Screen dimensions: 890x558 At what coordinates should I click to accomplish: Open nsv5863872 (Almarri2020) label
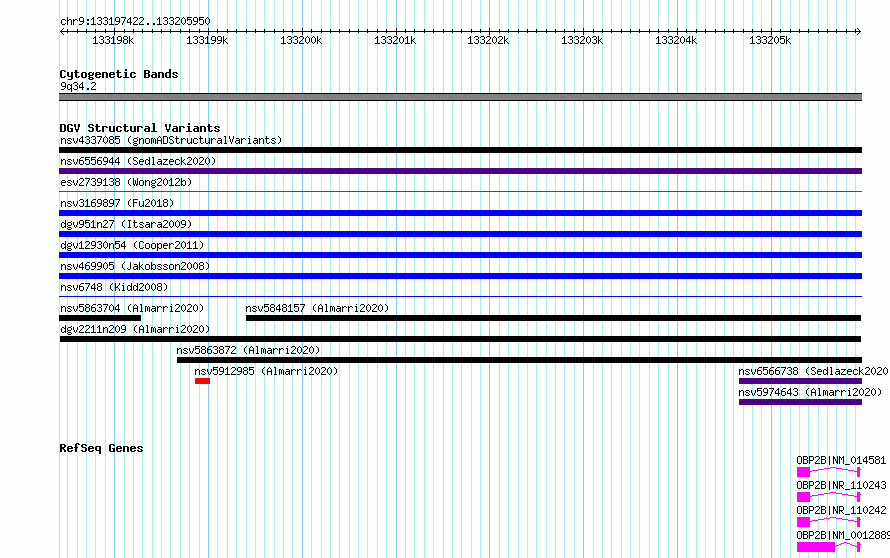click(x=248, y=350)
